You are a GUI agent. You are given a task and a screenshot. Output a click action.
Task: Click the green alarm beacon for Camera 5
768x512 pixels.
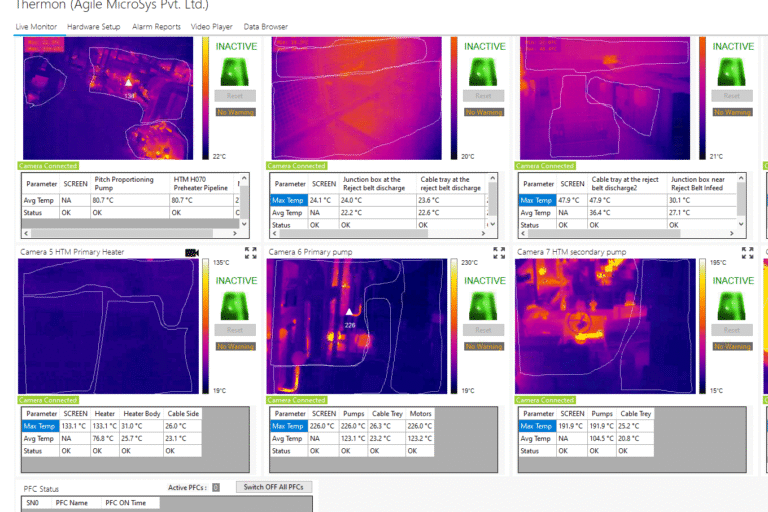coord(235,306)
